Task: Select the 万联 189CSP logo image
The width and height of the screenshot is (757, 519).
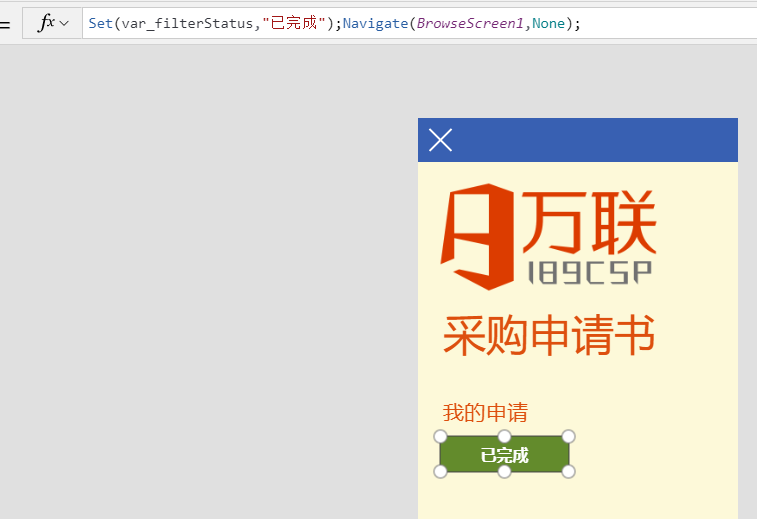Action: 548,237
